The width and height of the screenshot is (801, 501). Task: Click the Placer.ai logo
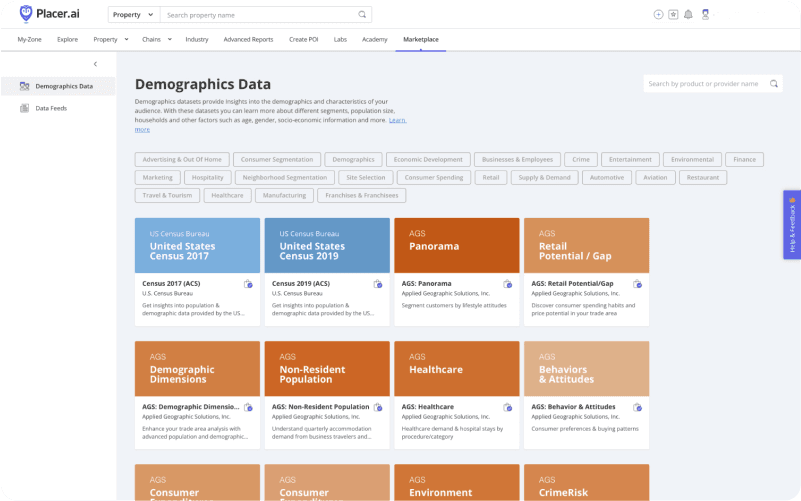pyautogui.click(x=49, y=14)
